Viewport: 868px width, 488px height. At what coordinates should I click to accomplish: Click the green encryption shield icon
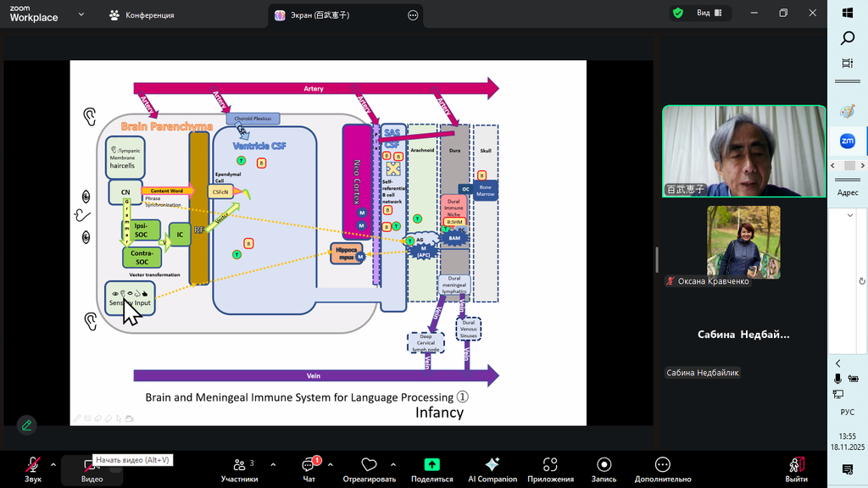click(677, 14)
